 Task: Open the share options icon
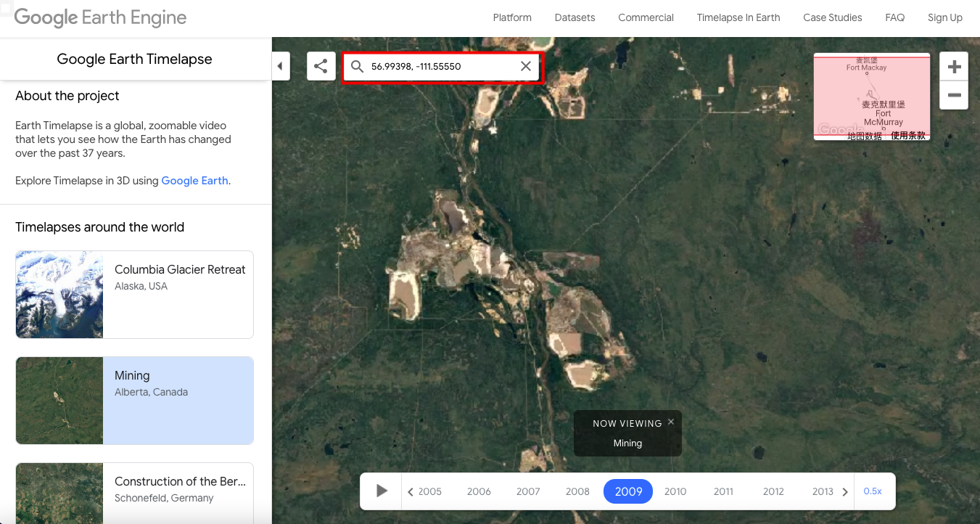click(321, 65)
